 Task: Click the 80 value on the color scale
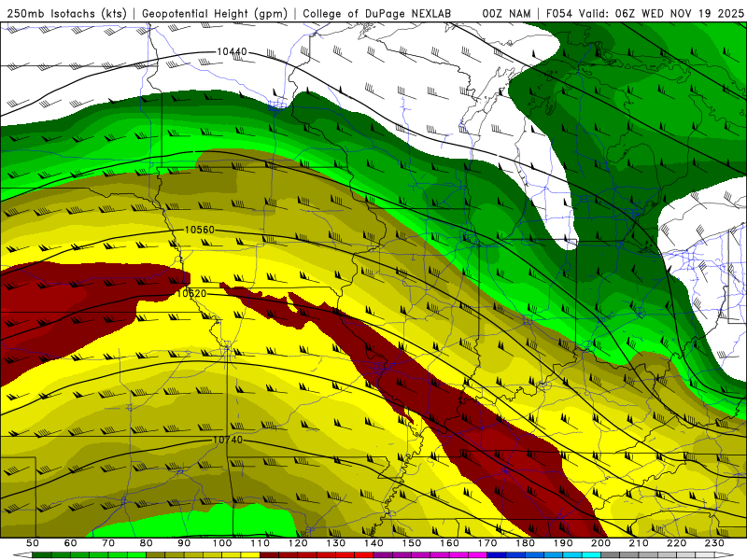147,543
